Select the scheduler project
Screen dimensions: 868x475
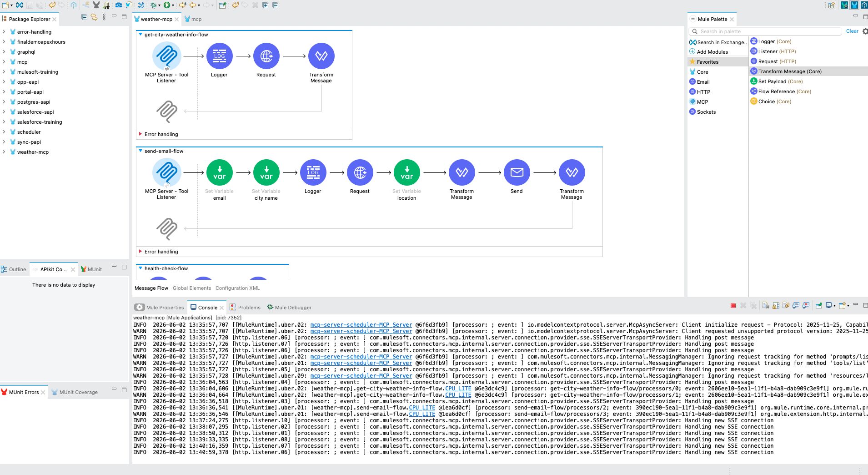[x=29, y=132]
